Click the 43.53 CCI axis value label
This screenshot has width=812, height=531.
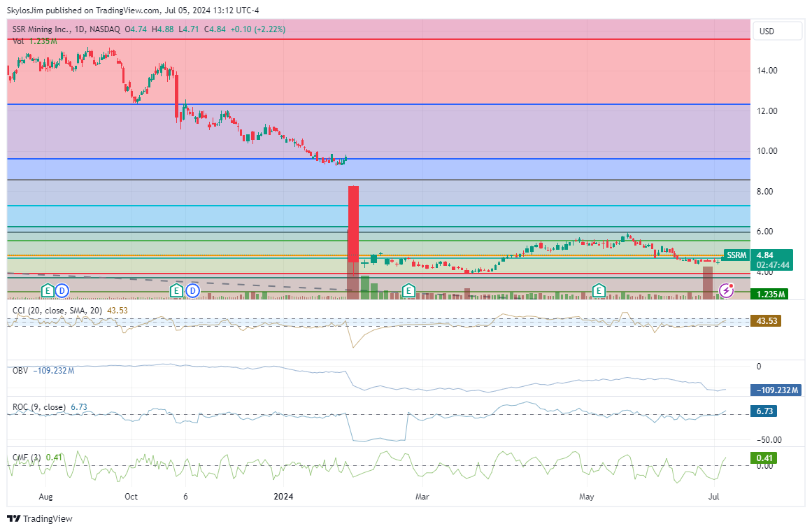pos(767,321)
